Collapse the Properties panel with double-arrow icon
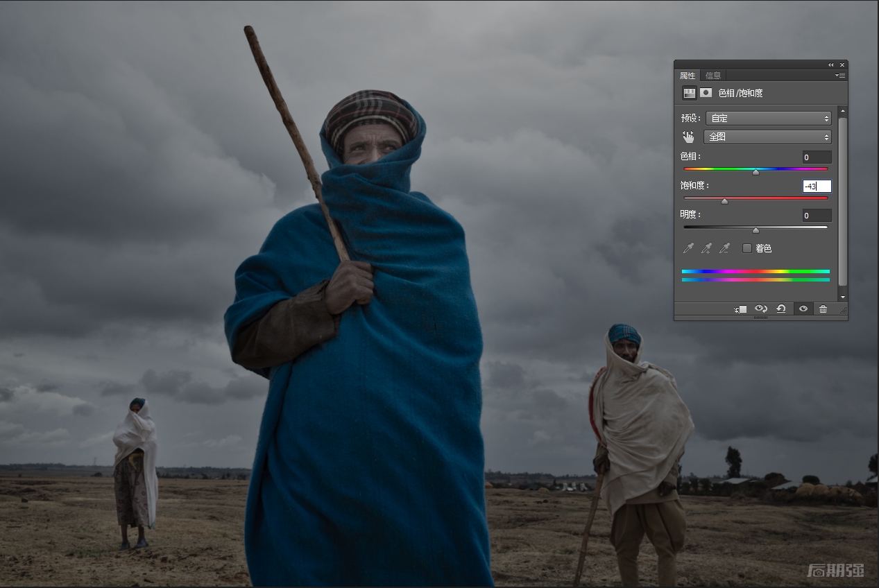 (830, 64)
